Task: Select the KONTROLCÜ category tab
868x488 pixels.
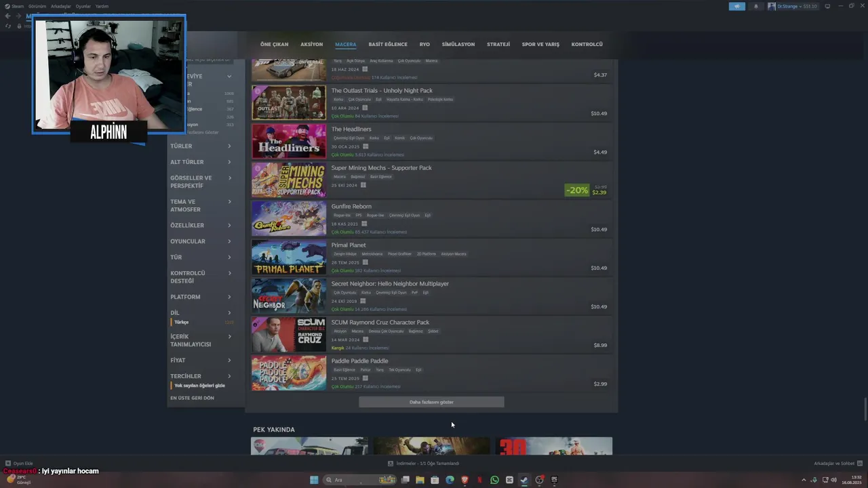Action: point(587,44)
